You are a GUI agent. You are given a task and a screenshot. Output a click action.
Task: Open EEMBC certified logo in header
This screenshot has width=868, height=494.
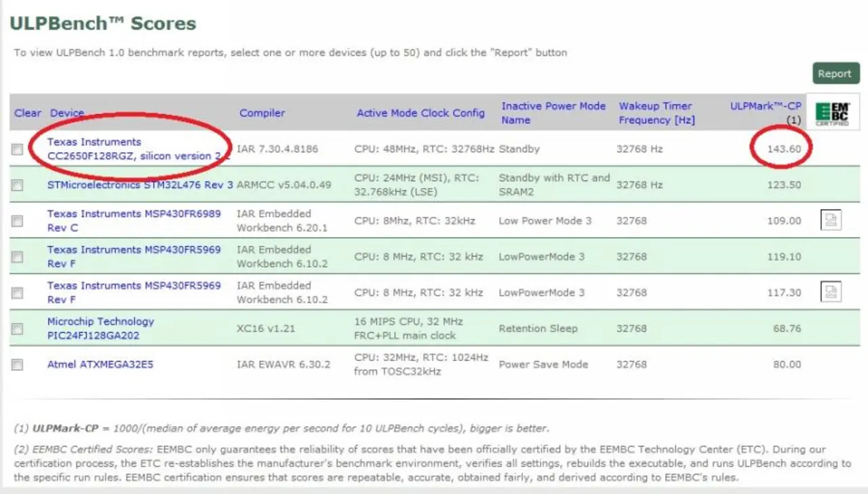click(x=831, y=113)
